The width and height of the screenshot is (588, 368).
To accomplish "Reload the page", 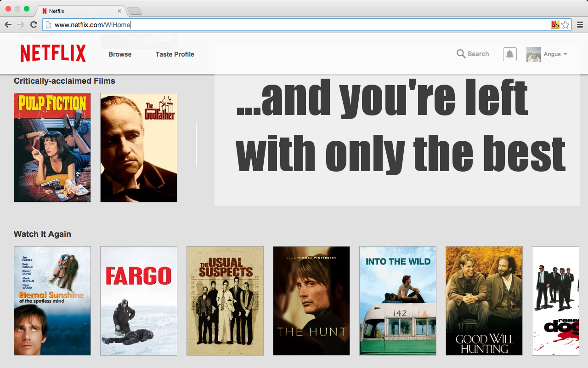I will point(34,24).
